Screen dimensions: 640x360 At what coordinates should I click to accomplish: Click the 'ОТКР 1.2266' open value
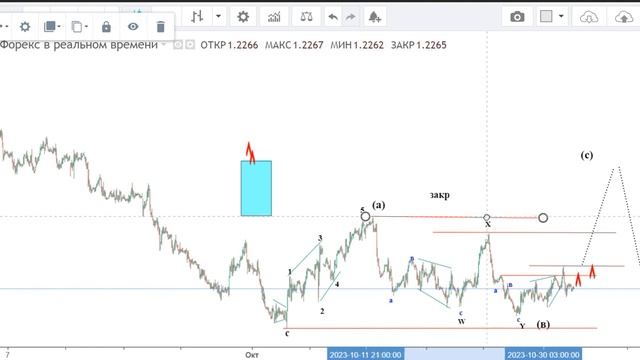[229, 45]
